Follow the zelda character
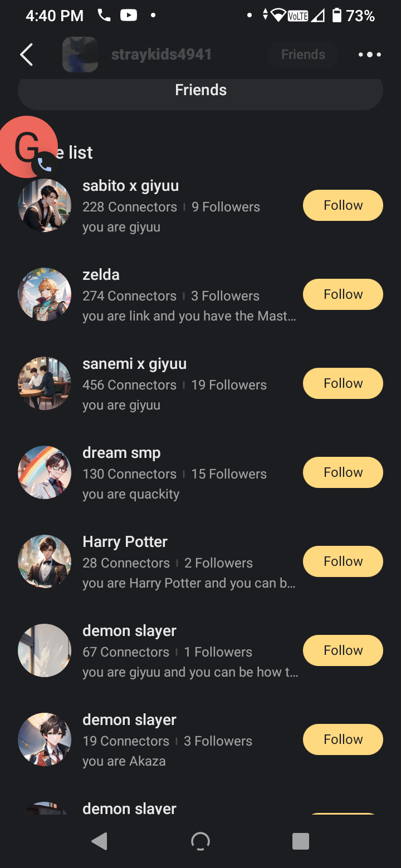 point(343,294)
